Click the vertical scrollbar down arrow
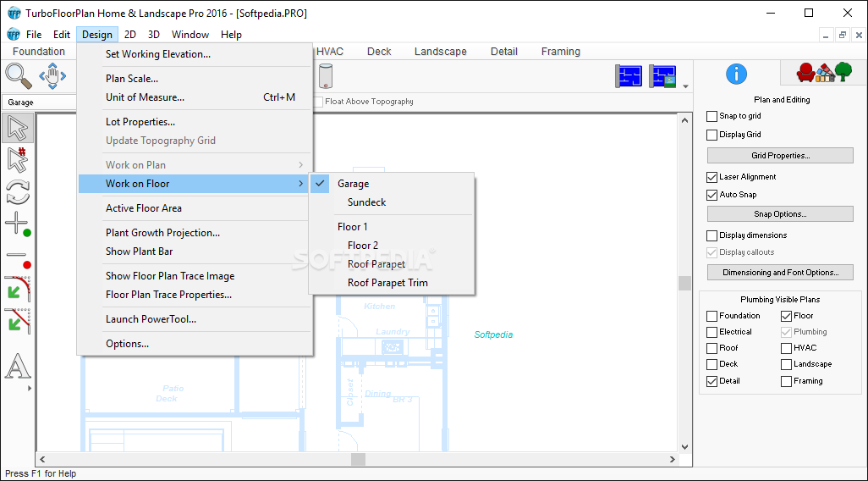Viewport: 868px width, 481px height. coord(684,446)
